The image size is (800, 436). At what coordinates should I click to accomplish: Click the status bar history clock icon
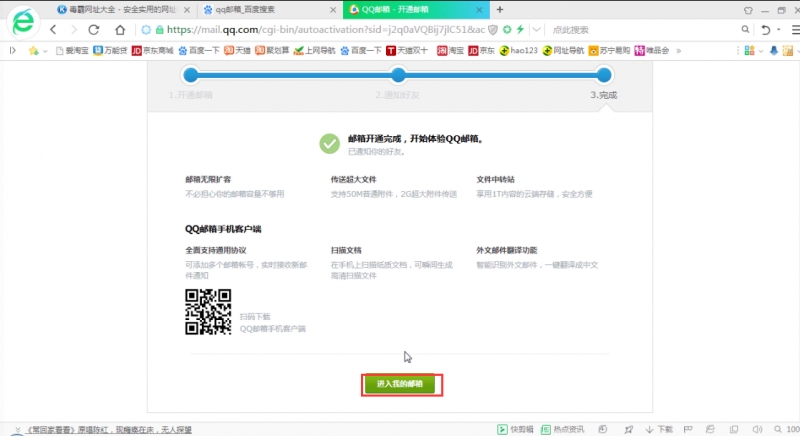(x=603, y=429)
